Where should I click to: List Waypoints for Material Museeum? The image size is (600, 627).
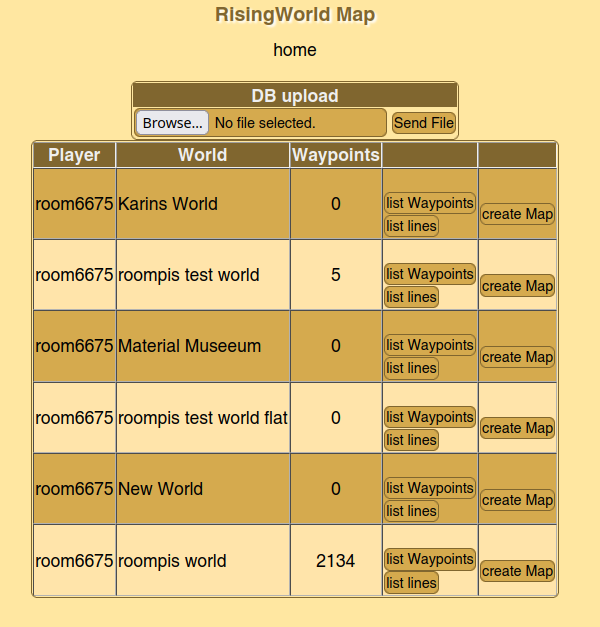[430, 345]
